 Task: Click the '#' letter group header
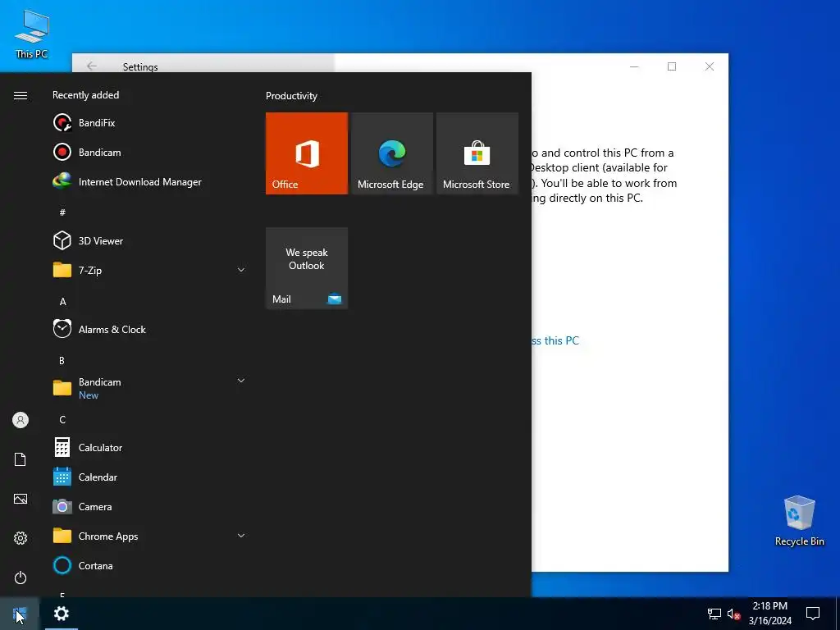pos(62,212)
